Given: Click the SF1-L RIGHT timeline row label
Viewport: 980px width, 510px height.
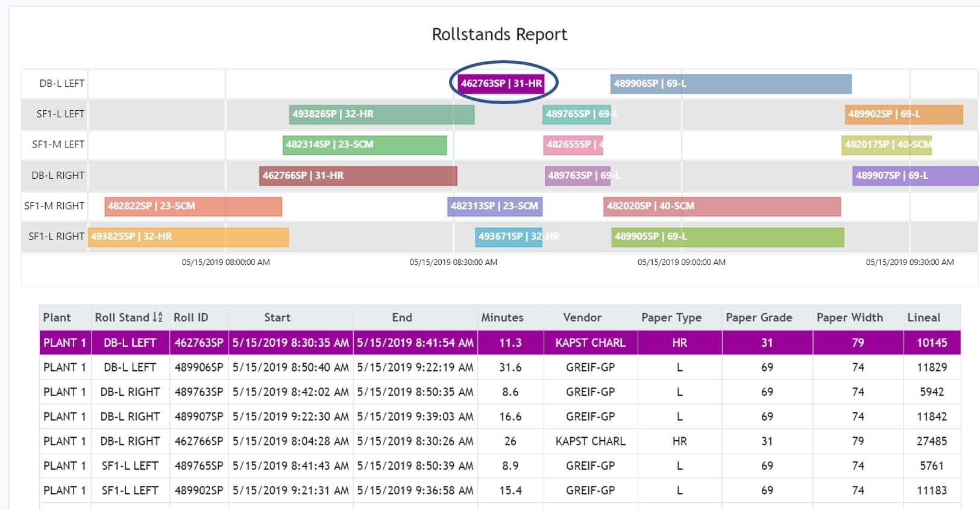Looking at the screenshot, I should (56, 237).
